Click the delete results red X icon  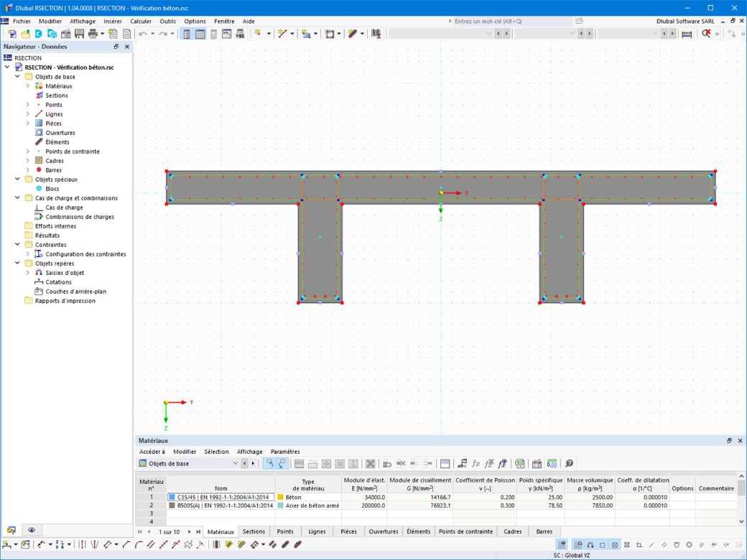point(706,34)
